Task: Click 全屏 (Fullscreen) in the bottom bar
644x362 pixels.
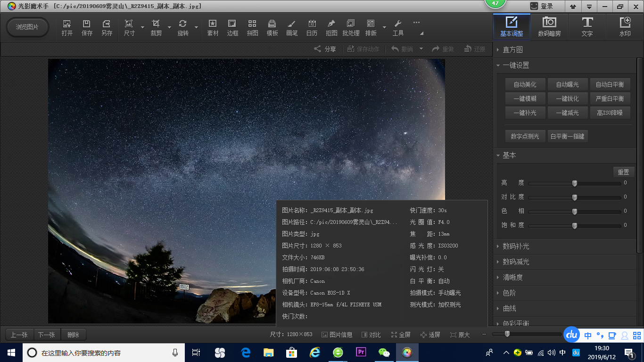Action: 401,335
